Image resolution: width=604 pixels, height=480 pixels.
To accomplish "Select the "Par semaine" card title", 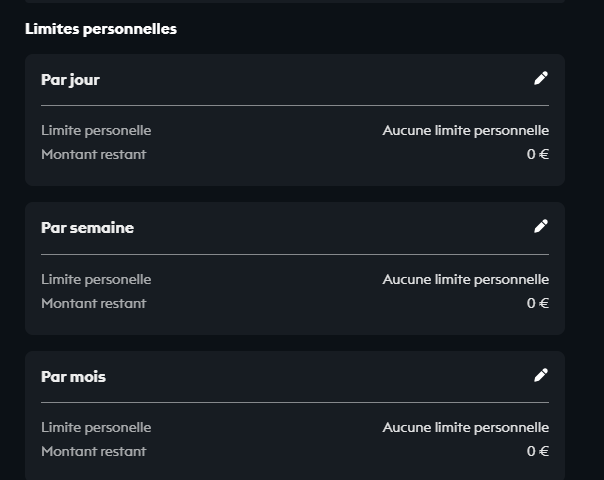I will (87, 228).
